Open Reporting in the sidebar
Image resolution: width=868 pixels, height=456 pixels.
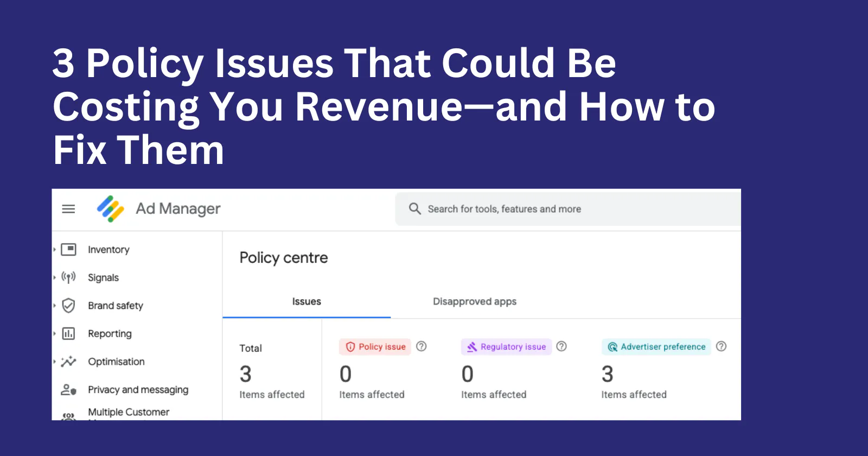[110, 334]
